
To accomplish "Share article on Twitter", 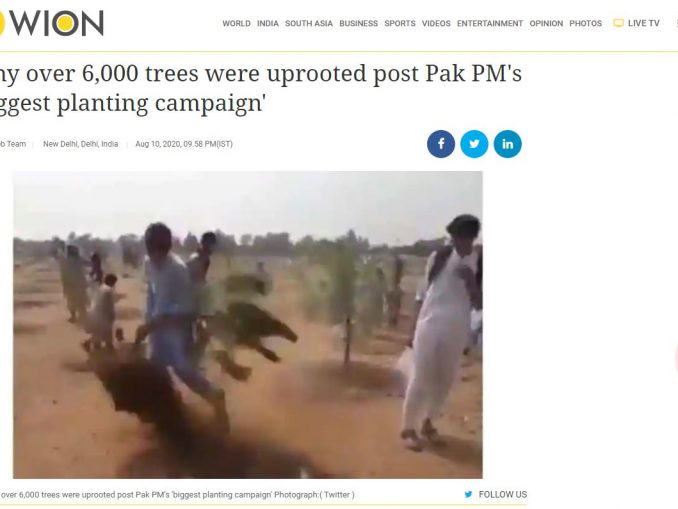I will pos(474,144).
